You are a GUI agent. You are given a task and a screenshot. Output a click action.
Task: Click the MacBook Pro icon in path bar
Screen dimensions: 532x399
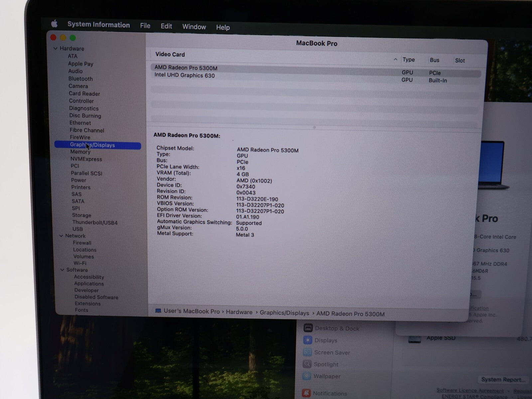click(158, 311)
